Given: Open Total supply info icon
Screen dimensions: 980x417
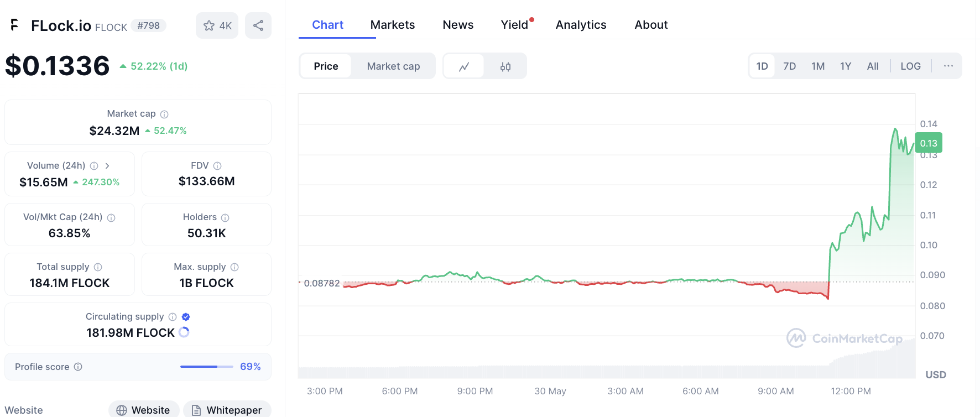Looking at the screenshot, I should pyautogui.click(x=98, y=267).
